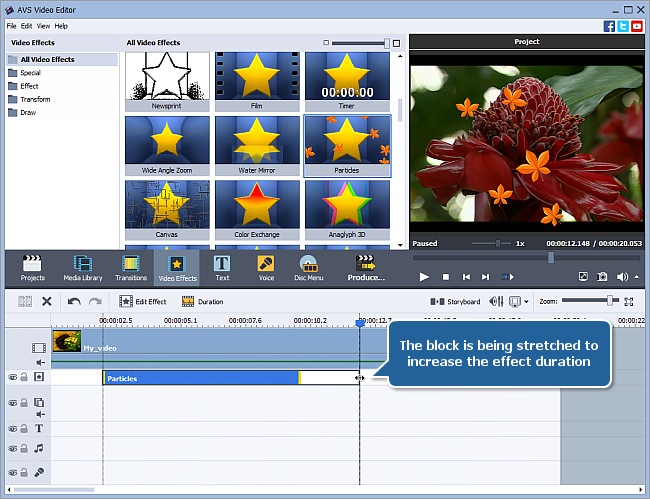Select the Newsprint effect thumbnail
The height and width of the screenshot is (499, 650).
[x=167, y=81]
